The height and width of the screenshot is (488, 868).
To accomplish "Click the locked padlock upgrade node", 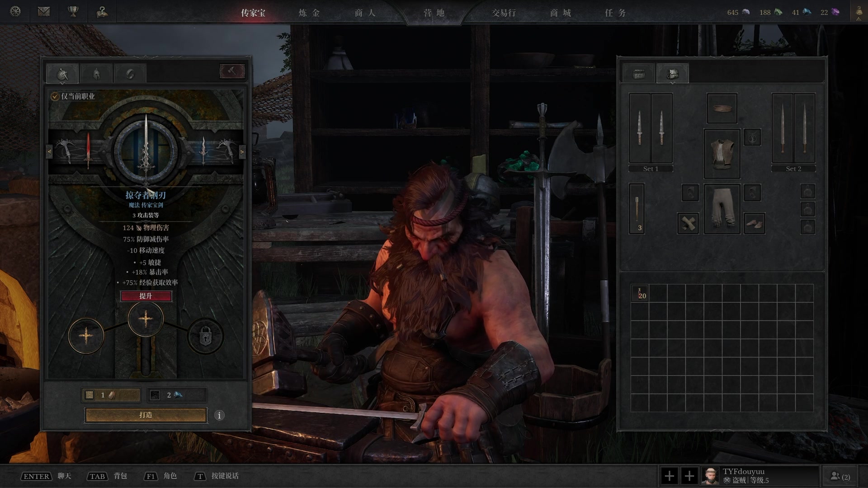I will 205,336.
